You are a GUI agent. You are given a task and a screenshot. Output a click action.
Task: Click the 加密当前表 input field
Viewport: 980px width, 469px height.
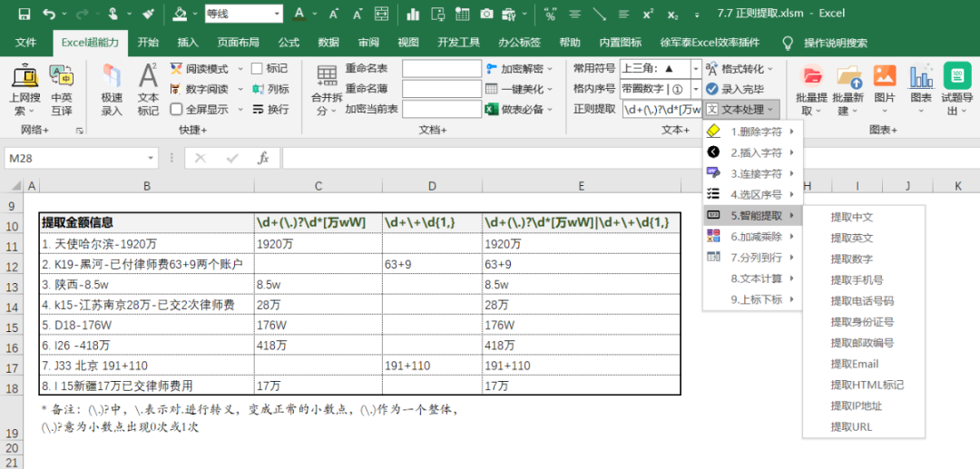coord(441,109)
